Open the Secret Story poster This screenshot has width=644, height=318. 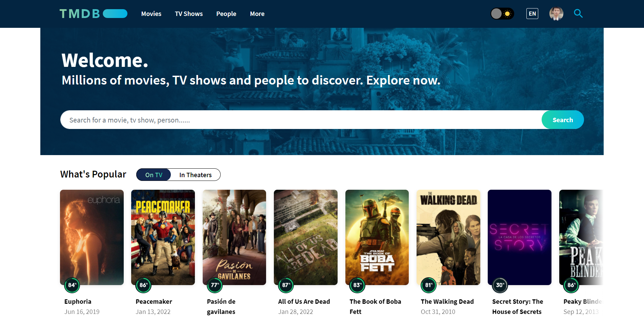click(x=520, y=237)
